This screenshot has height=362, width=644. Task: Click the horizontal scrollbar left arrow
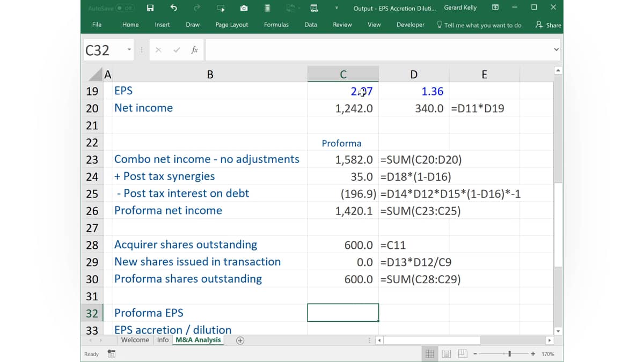pyautogui.click(x=380, y=341)
